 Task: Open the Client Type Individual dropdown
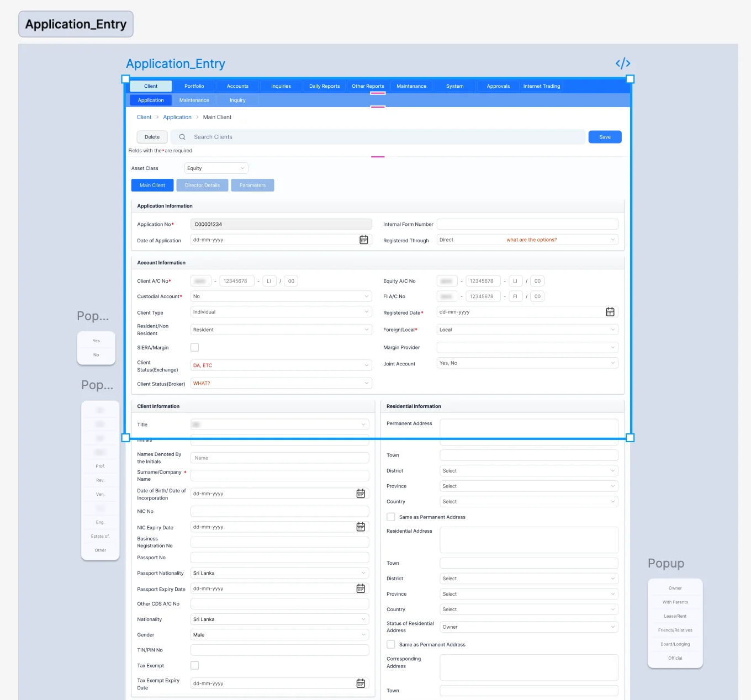click(x=281, y=312)
